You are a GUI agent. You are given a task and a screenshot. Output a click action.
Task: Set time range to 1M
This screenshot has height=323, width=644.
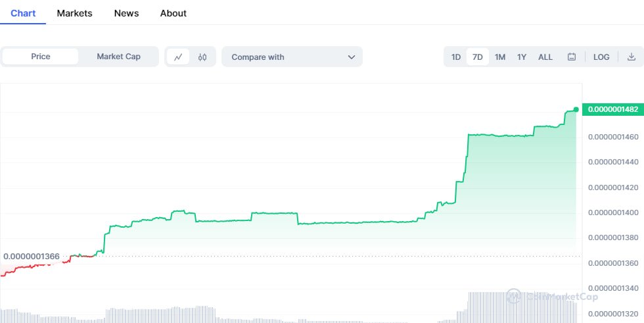point(500,57)
